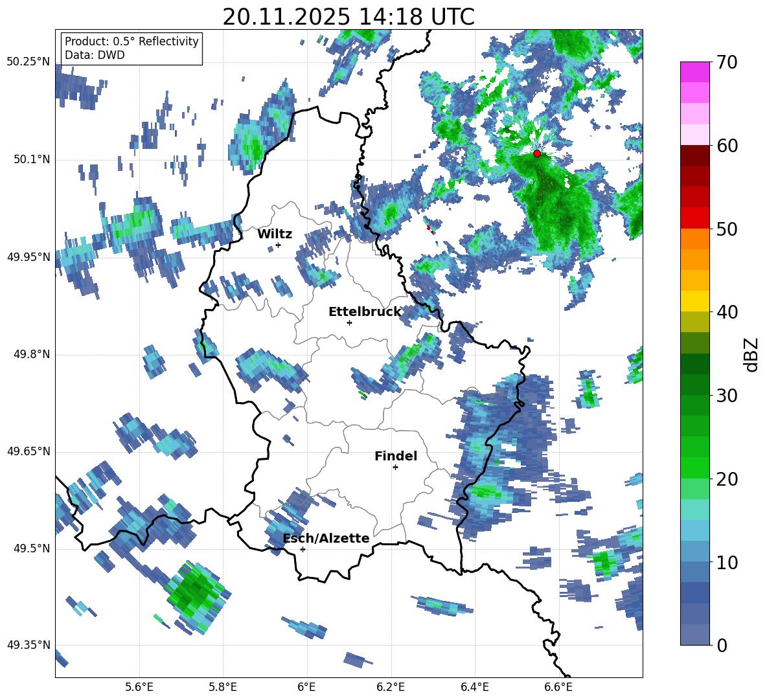
Task: Click the dBZ colorbar label
Action: (752, 354)
